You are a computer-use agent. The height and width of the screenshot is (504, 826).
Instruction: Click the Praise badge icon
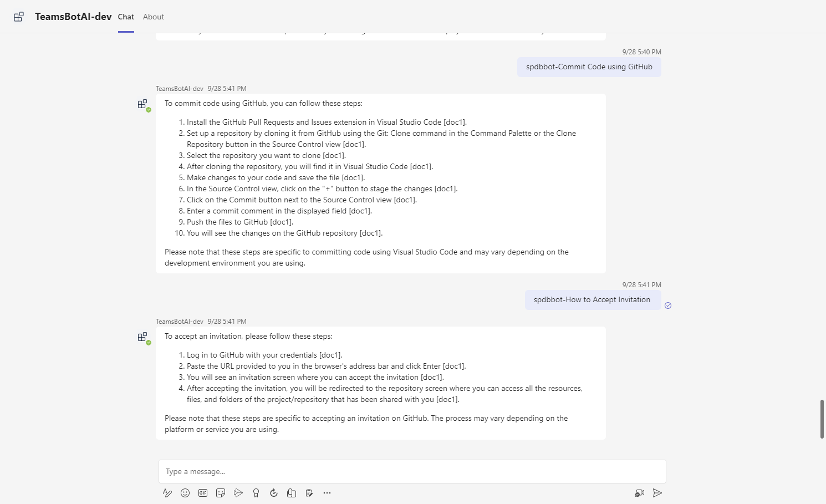click(256, 493)
